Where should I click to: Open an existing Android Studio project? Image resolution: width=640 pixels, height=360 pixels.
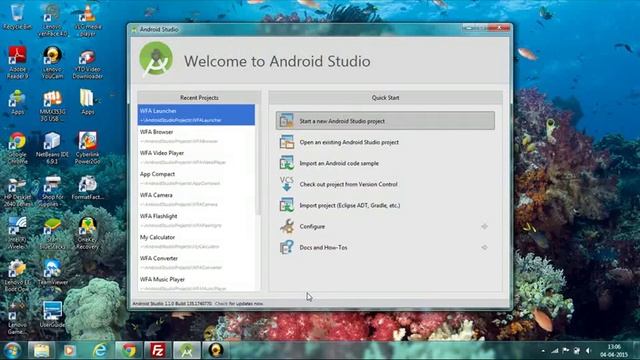point(349,142)
